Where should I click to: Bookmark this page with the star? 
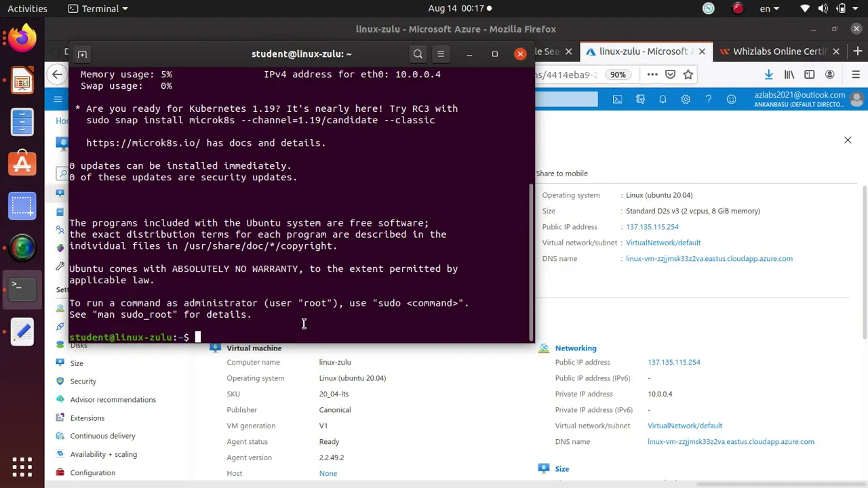click(688, 75)
